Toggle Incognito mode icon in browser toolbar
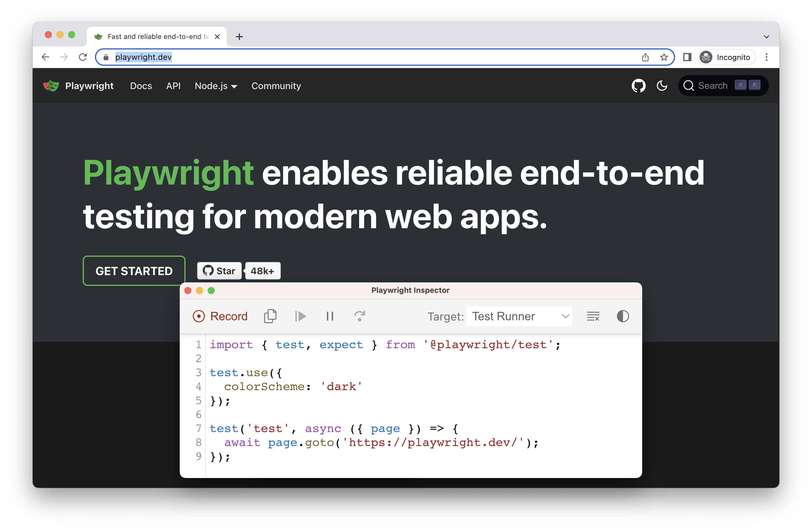The height and width of the screenshot is (531, 812). (707, 57)
